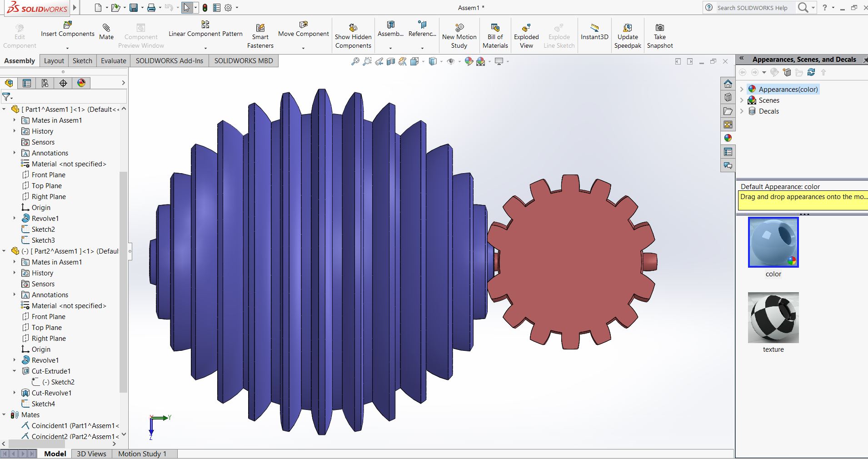Screen dimensions: 868x459
Task: Open the Options gear icon
Action: [x=229, y=8]
